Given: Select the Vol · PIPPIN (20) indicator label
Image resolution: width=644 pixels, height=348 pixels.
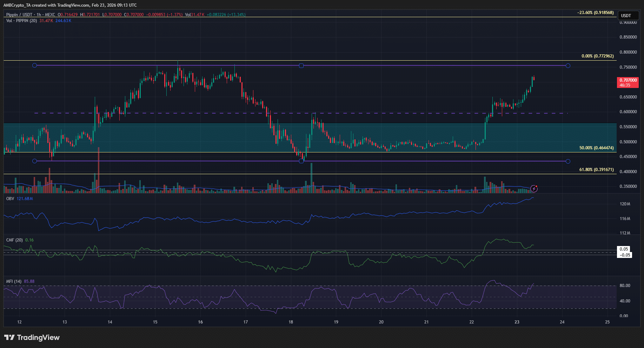Looking at the screenshot, I should [x=22, y=21].
